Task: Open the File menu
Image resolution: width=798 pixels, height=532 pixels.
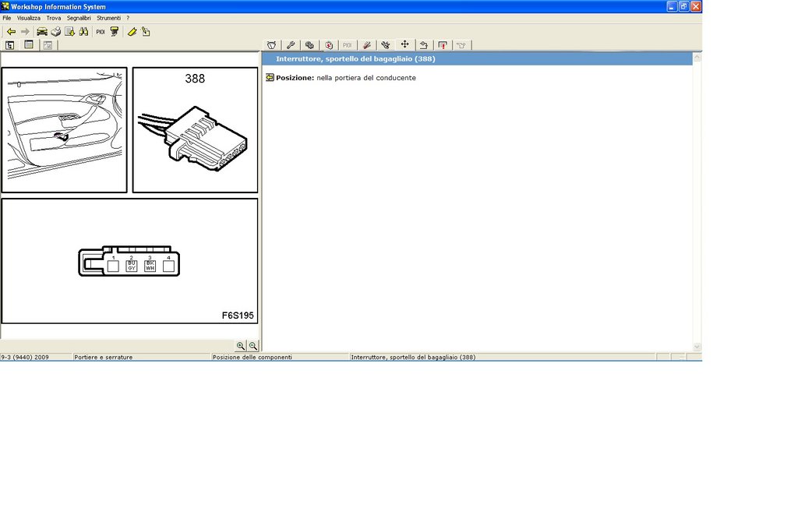Action: [x=6, y=18]
